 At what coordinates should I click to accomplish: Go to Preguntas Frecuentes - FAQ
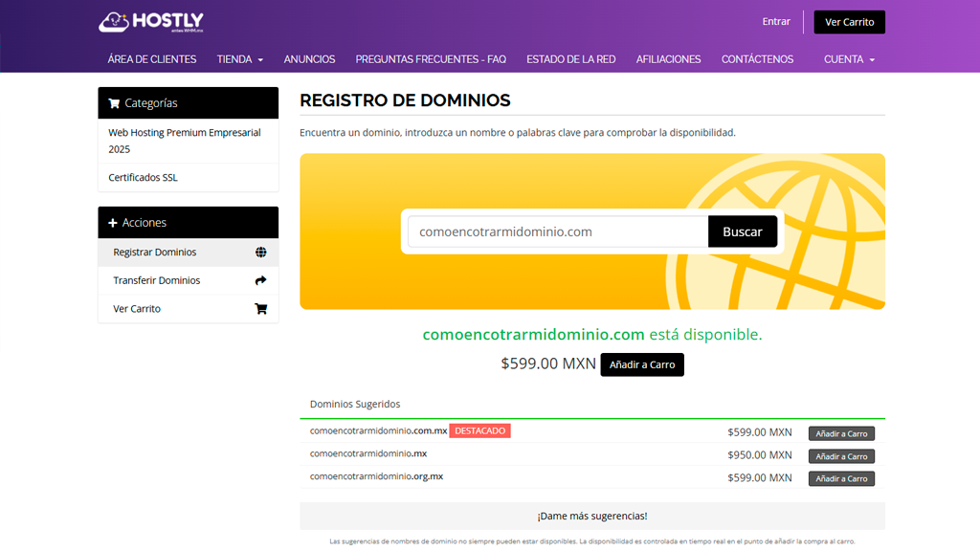431,59
